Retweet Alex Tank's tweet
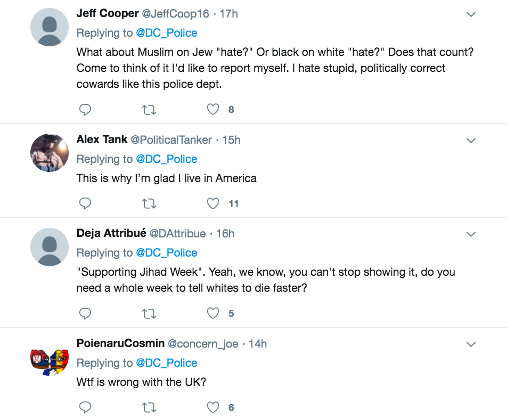The height and width of the screenshot is (420, 507). tap(149, 204)
